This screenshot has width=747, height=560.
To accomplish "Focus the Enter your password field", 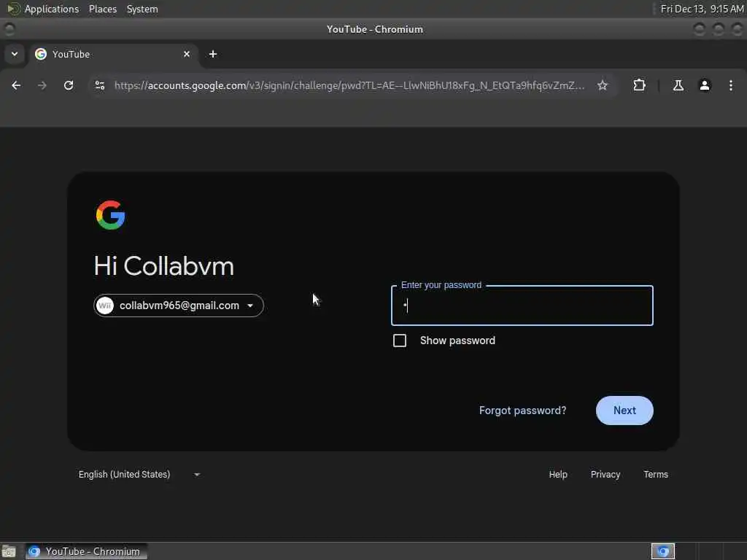I will click(x=522, y=306).
